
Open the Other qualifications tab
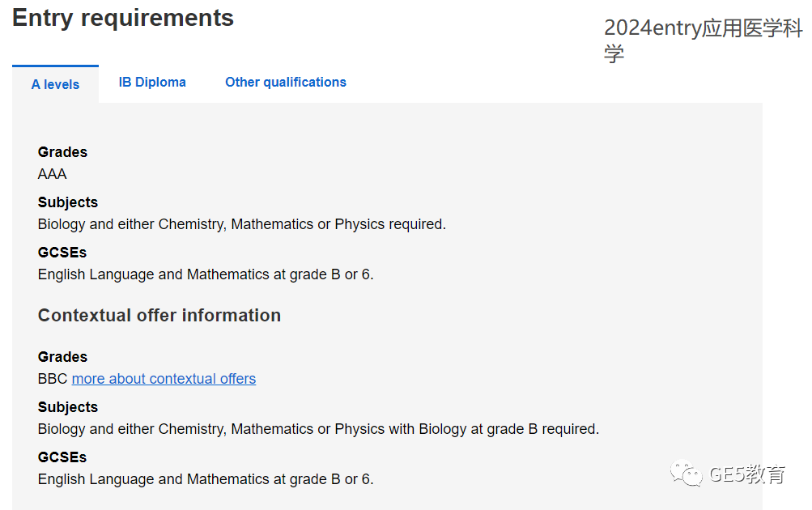[x=286, y=83]
